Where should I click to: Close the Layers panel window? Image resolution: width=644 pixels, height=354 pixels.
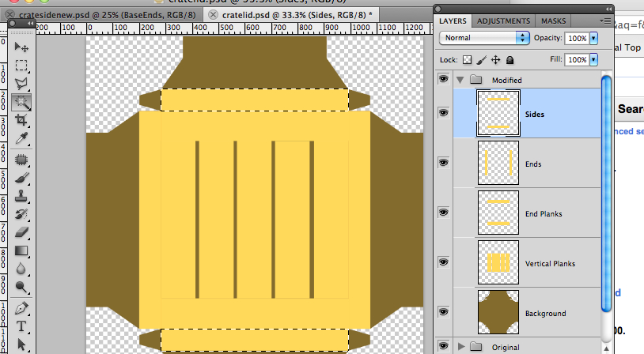pyautogui.click(x=438, y=9)
